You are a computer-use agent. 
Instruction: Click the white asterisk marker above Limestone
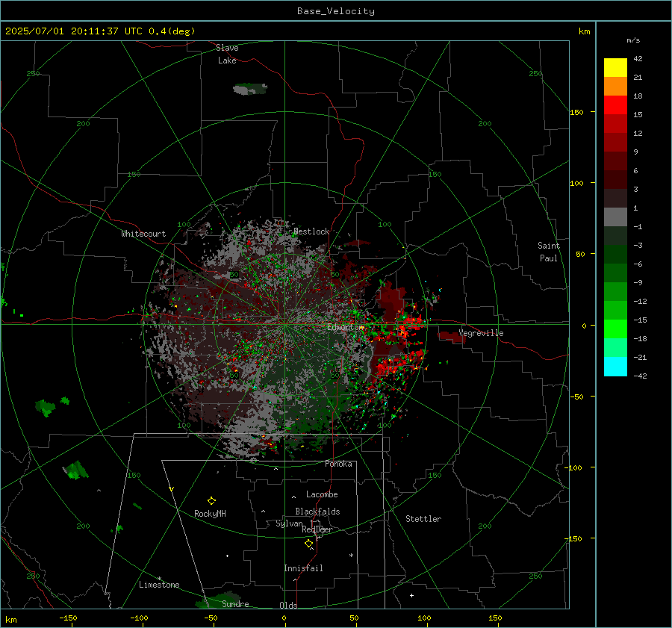[160, 579]
